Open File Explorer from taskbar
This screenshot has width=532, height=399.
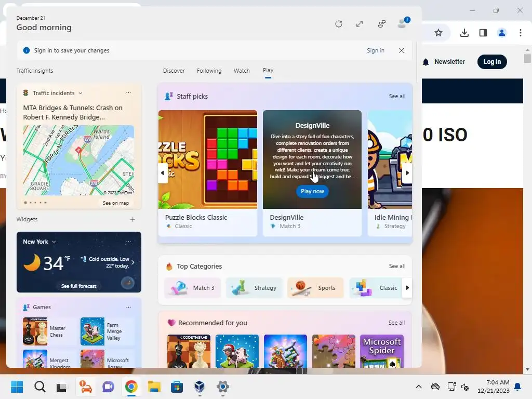(154, 387)
